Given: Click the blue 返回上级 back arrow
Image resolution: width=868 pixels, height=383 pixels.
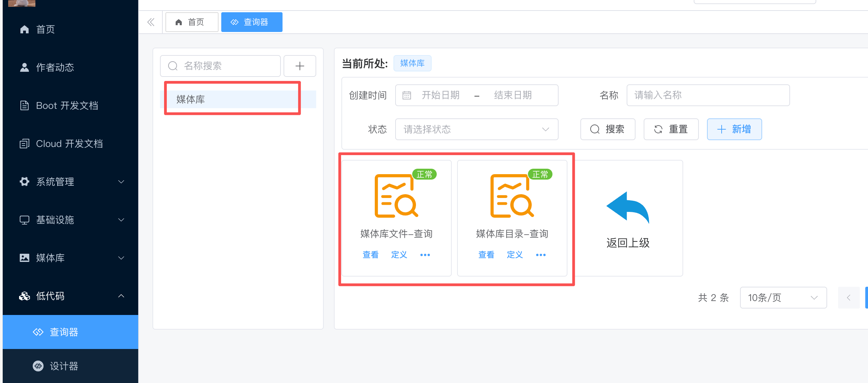Looking at the screenshot, I should [628, 207].
